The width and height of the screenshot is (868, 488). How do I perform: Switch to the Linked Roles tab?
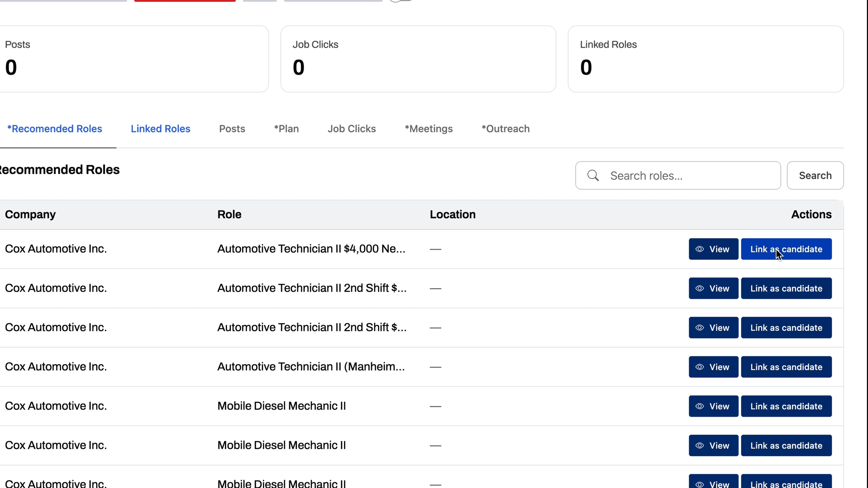point(160,129)
